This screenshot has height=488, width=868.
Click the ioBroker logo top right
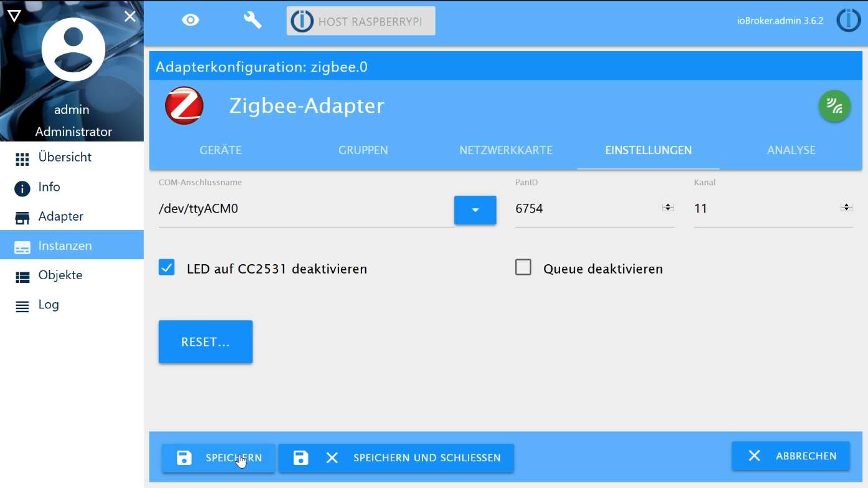849,20
